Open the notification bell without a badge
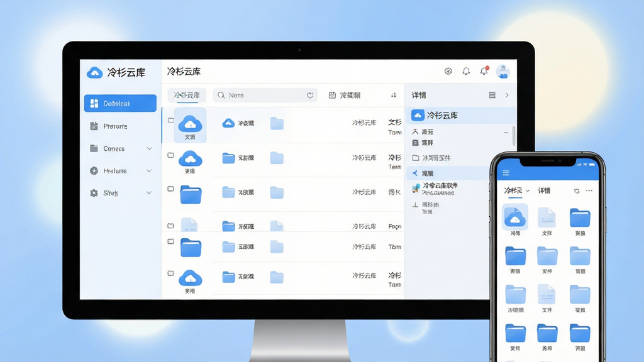 point(466,71)
